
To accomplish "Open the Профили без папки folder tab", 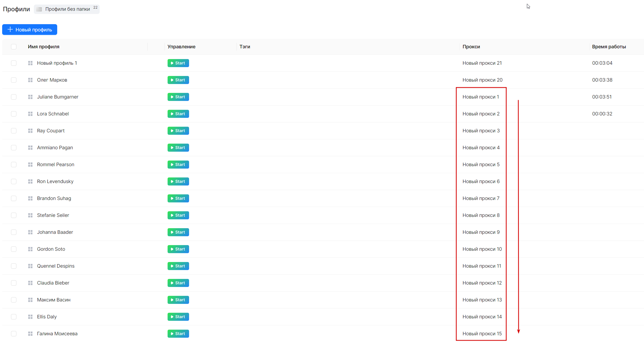I will [x=67, y=9].
